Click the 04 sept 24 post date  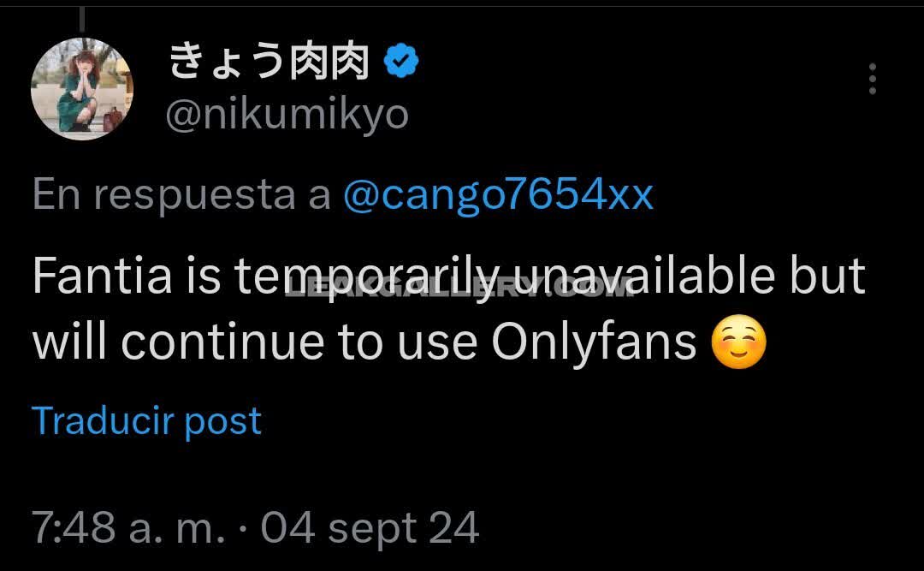[370, 528]
